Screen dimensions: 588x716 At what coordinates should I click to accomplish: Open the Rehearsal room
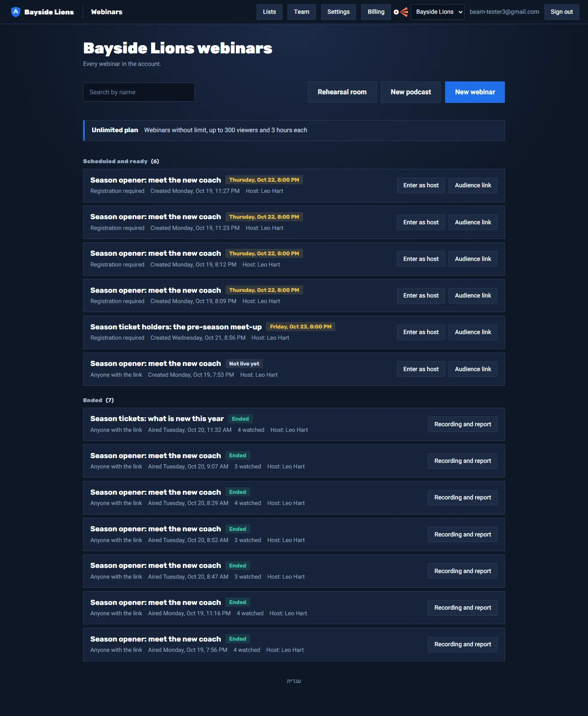point(342,92)
